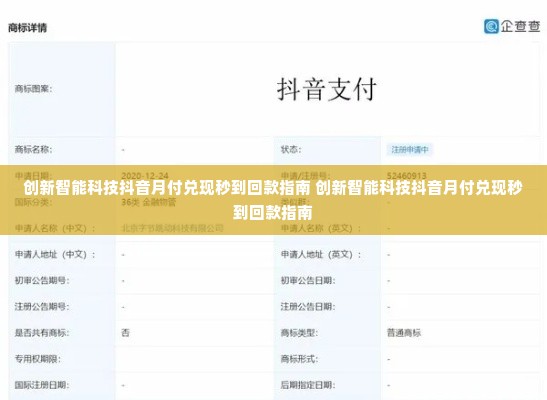The image size is (547, 400).
Task: Select the 注册公告期号 label
Action: (x=42, y=307)
